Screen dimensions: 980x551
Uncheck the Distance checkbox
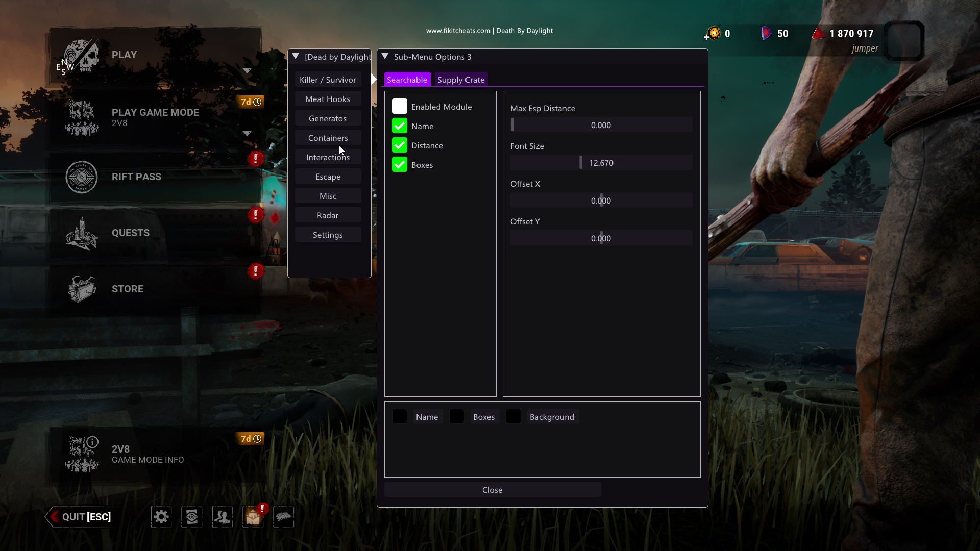[x=400, y=145]
